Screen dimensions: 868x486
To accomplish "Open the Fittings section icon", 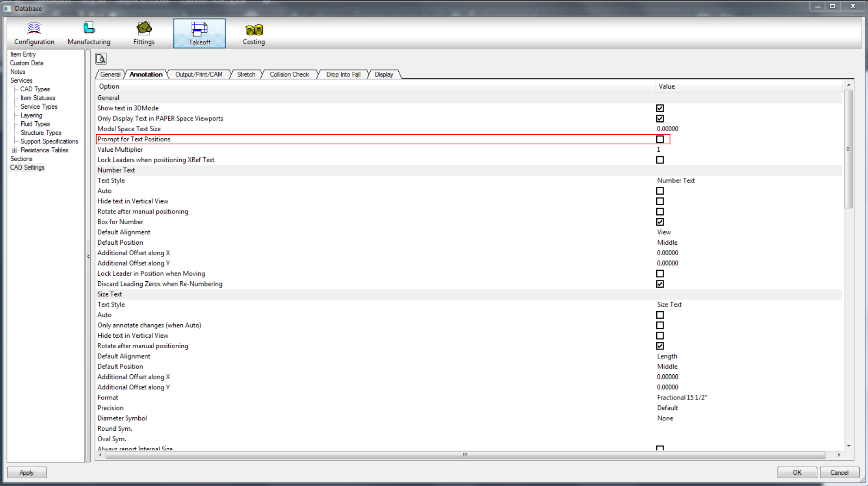I will [144, 29].
